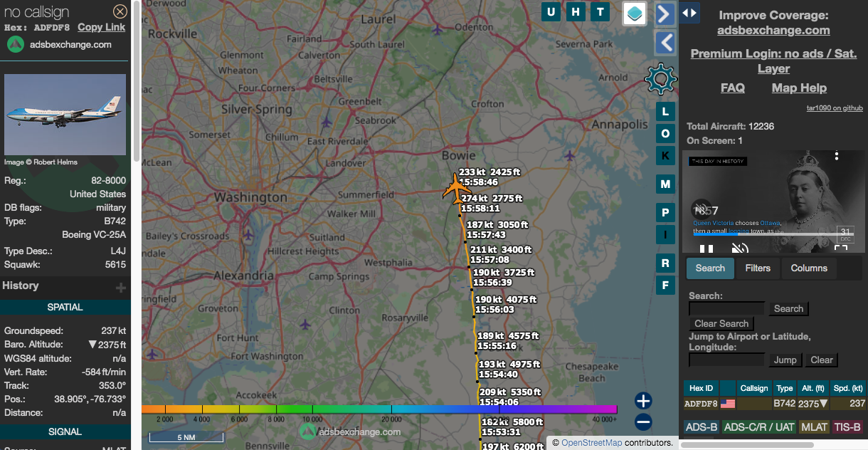Viewport: 868px width, 450px height.
Task: Click the 15:58:46 track label on the map
Action: click(478, 182)
